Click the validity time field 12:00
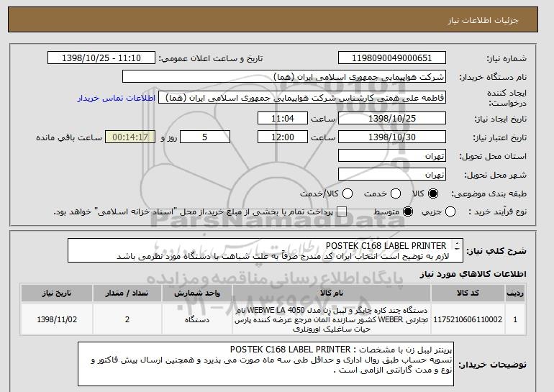The image size is (554, 392). [283, 137]
